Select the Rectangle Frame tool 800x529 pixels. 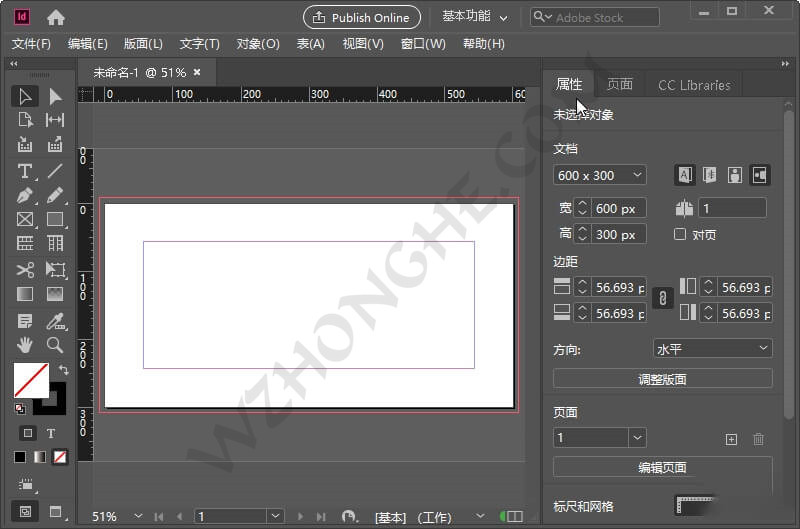pyautogui.click(x=24, y=219)
